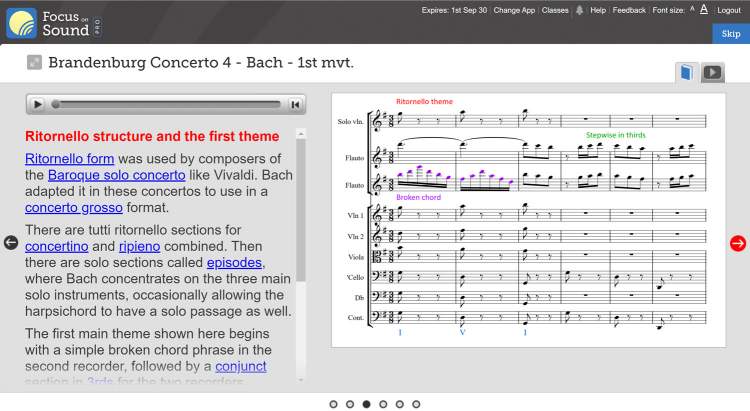Click the 'Broken chord' score label
Screen dimensions: 750x411
(x=418, y=197)
